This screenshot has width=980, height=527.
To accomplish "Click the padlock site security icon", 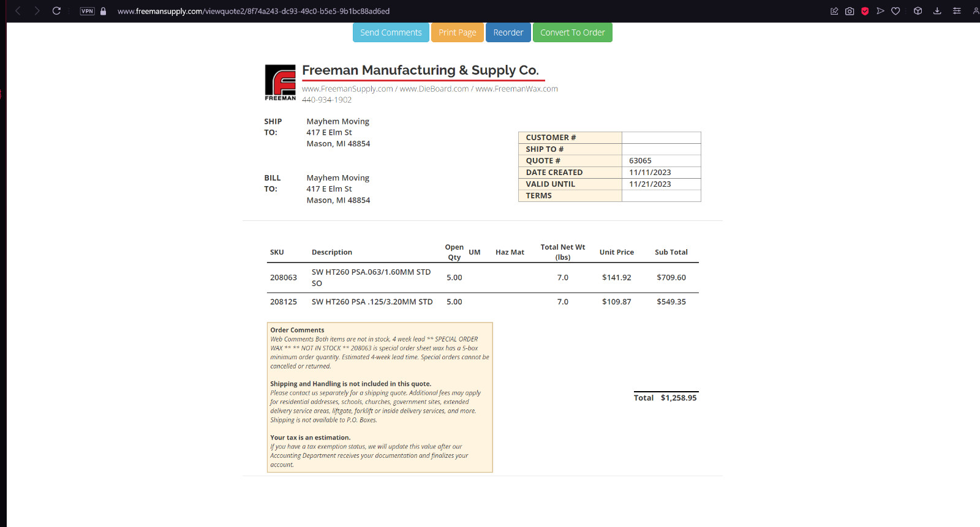I will tap(104, 11).
